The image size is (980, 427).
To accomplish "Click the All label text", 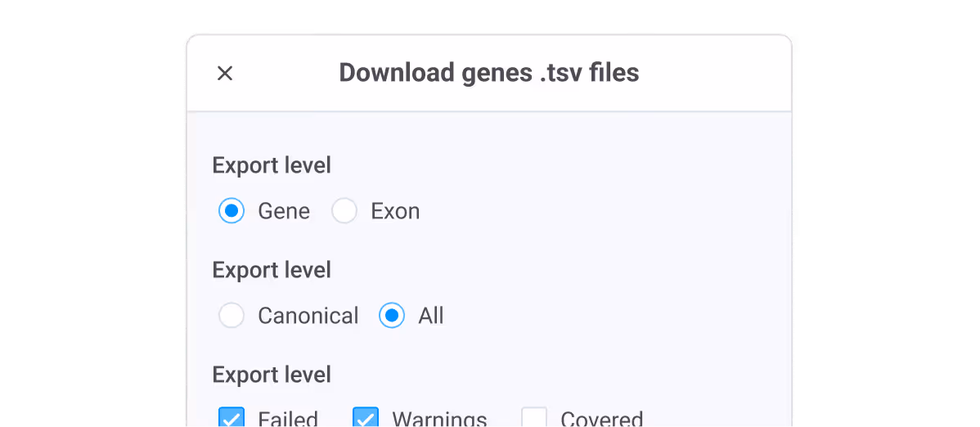I will click(431, 316).
